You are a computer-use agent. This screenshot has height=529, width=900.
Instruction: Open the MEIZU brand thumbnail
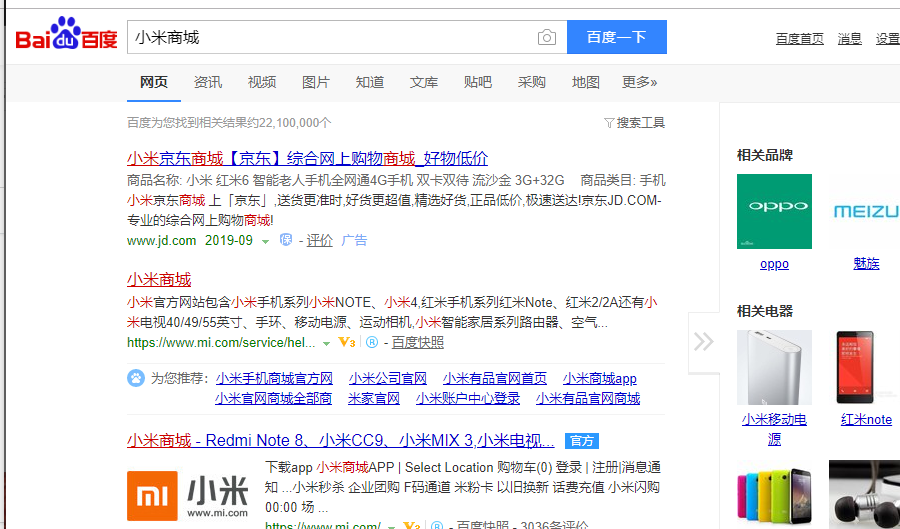tap(864, 211)
